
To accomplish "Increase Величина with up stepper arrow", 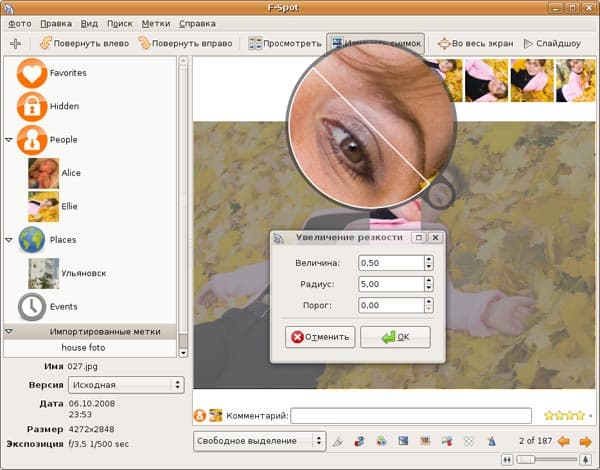I will [429, 259].
